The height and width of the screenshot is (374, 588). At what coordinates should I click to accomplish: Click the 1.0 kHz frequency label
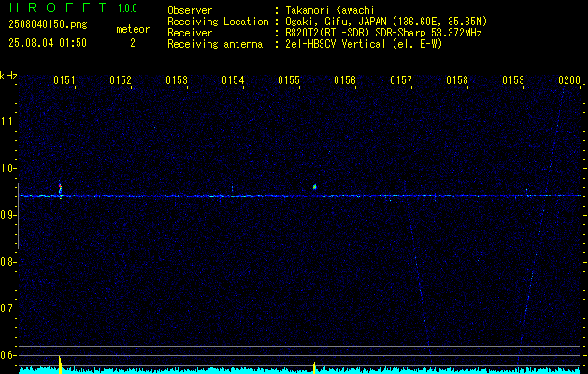pos(7,168)
